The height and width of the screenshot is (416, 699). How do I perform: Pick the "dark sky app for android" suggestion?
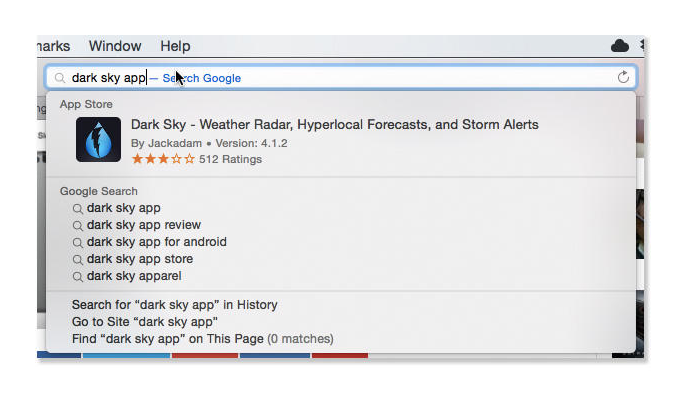point(157,242)
